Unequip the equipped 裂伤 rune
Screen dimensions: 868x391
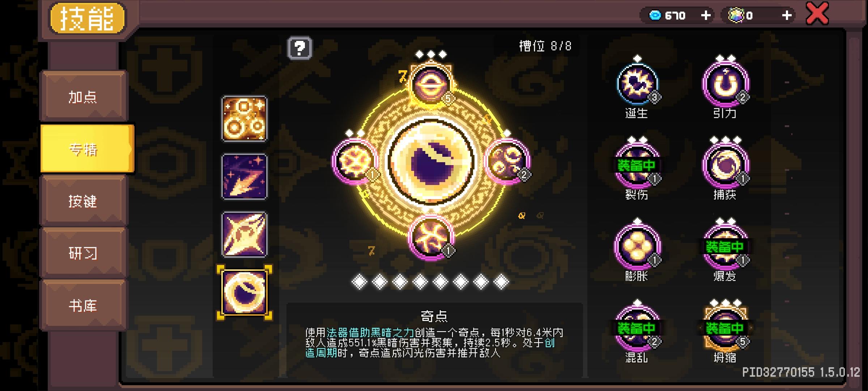pos(637,165)
